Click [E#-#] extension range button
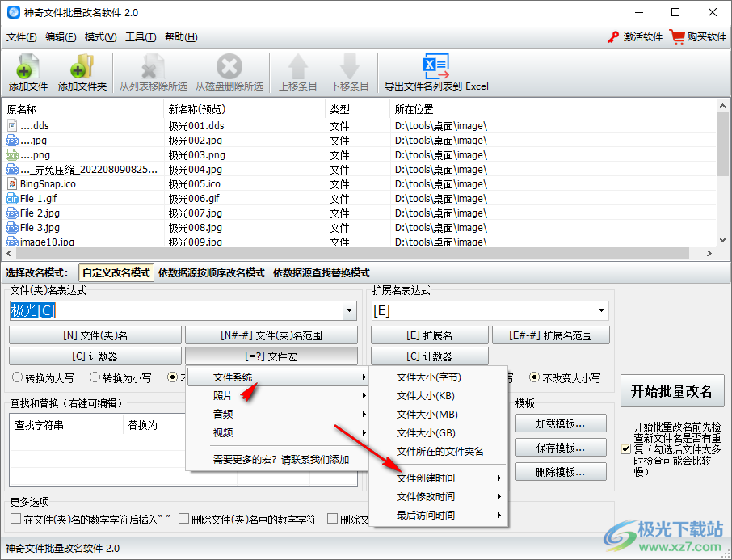The height and width of the screenshot is (560, 732). pyautogui.click(x=551, y=335)
